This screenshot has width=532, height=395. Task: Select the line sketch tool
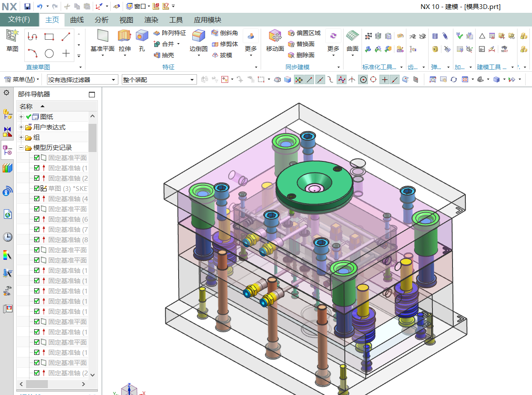pyautogui.click(x=66, y=37)
